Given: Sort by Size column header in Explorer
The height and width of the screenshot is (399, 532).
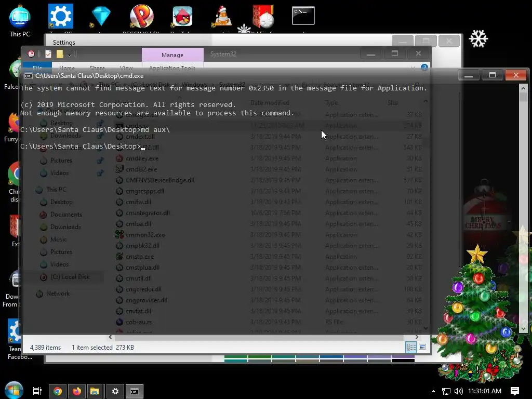Looking at the screenshot, I should coord(393,102).
